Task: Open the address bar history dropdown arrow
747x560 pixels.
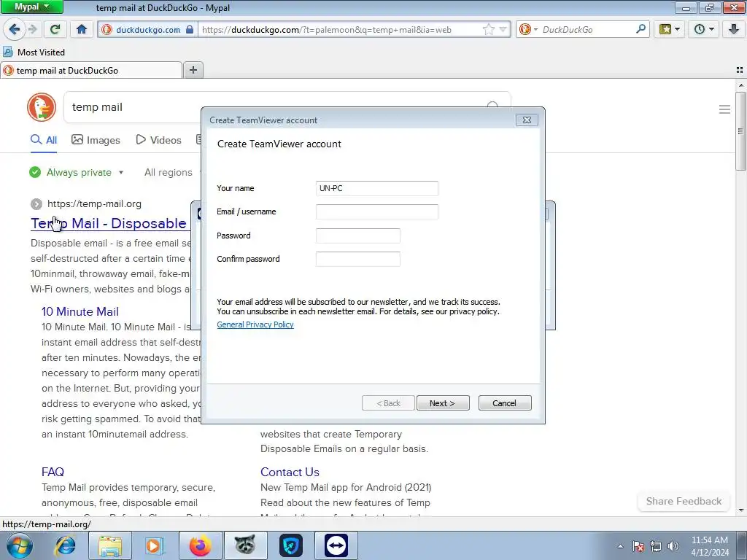Action: coord(503,29)
